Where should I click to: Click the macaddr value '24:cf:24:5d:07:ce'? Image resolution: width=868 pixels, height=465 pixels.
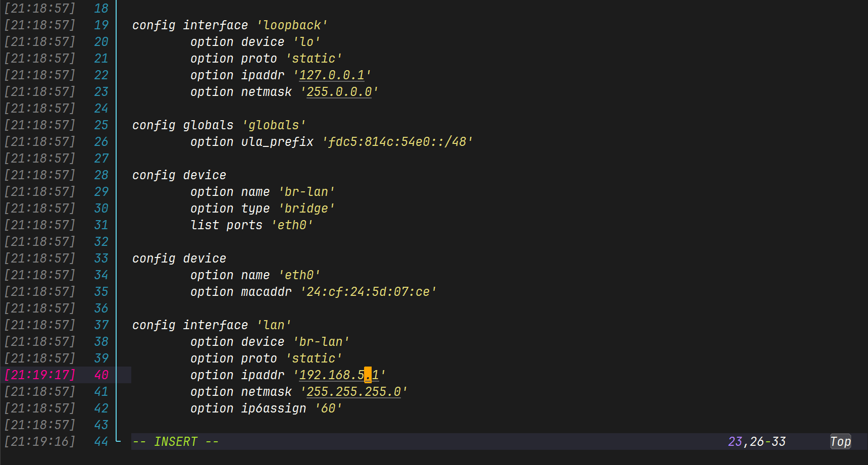click(368, 292)
